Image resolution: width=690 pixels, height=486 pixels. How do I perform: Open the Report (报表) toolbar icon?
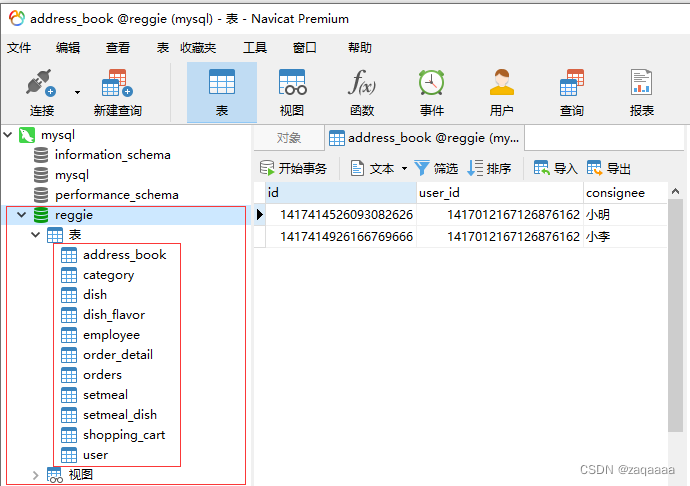(x=641, y=83)
